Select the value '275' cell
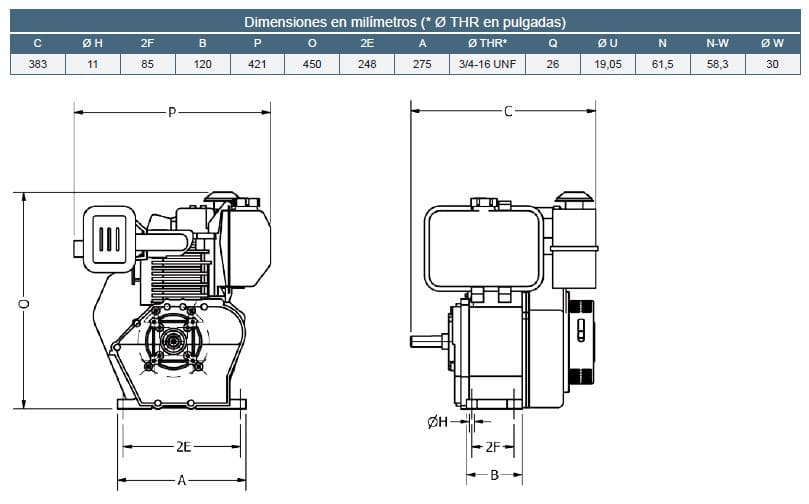The height and width of the screenshot is (504, 809). [422, 64]
